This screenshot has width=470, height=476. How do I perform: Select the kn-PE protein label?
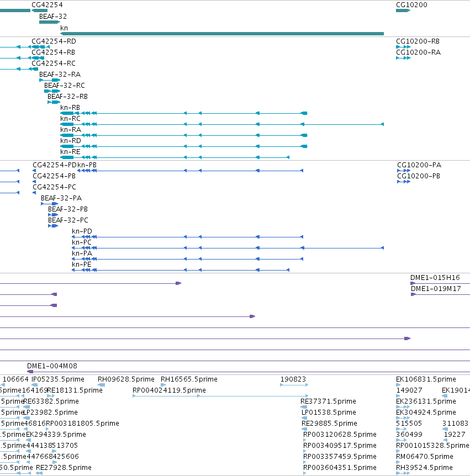tap(81, 264)
